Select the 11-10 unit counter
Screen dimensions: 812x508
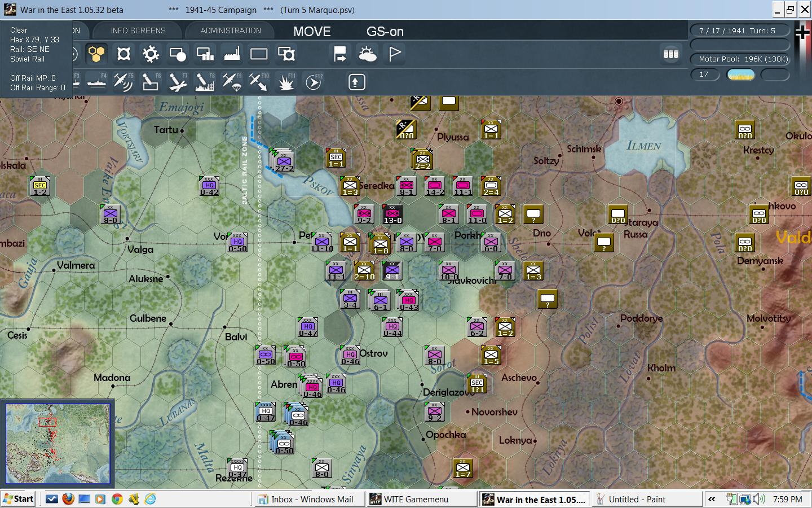coord(322,243)
